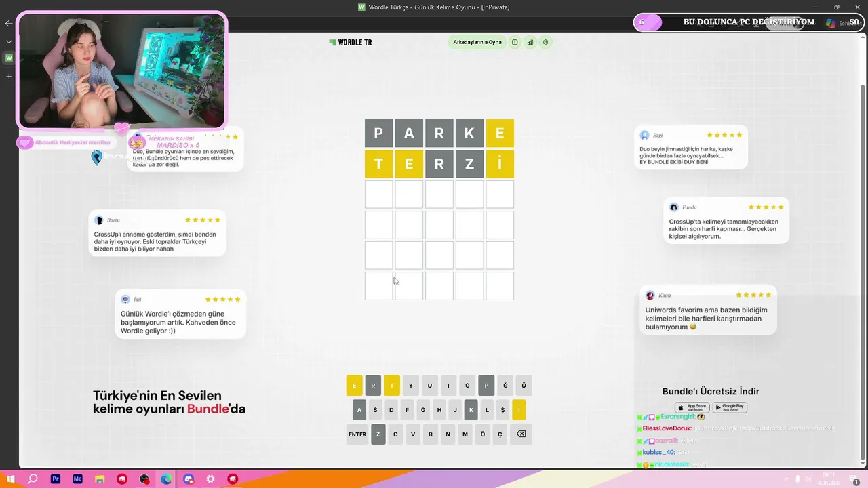868x488 pixels.
Task: Open the statistics bar chart icon
Action: [530, 42]
